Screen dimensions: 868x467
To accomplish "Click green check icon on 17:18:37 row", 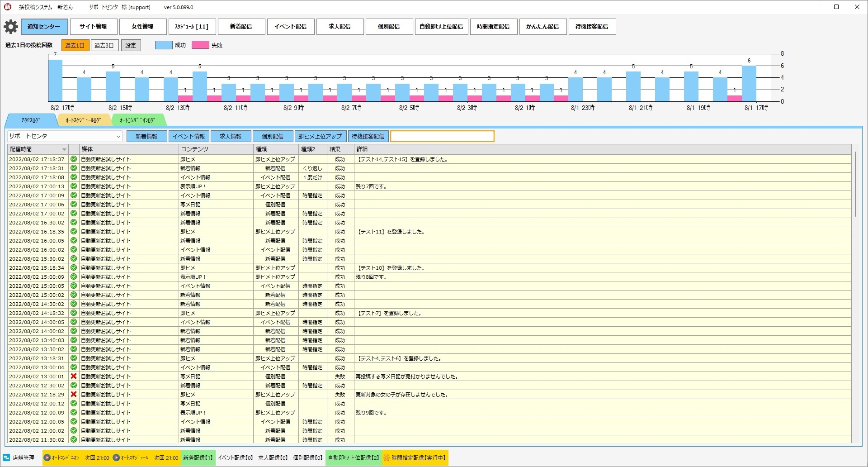I will click(74, 159).
